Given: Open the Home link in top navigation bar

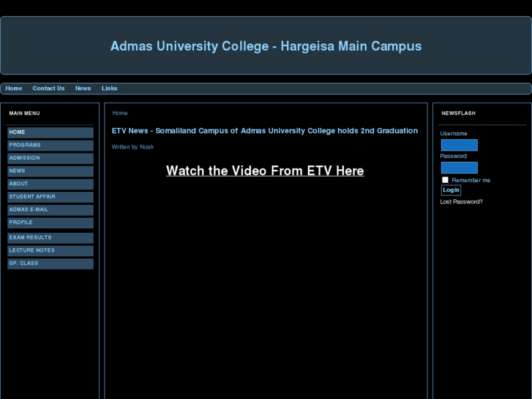Looking at the screenshot, I should point(14,89).
